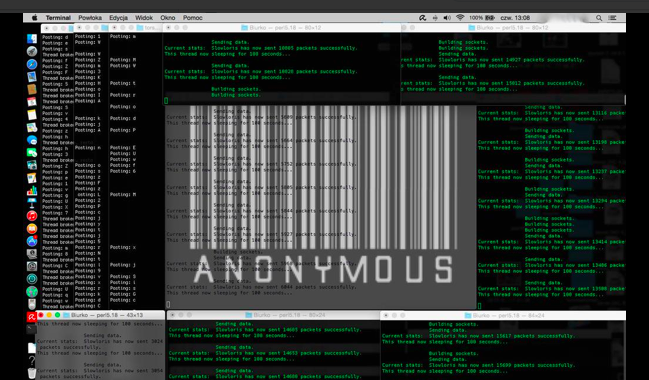This screenshot has height=380, width=649.
Task: Open green globe icon in dock
Action: click(32, 291)
